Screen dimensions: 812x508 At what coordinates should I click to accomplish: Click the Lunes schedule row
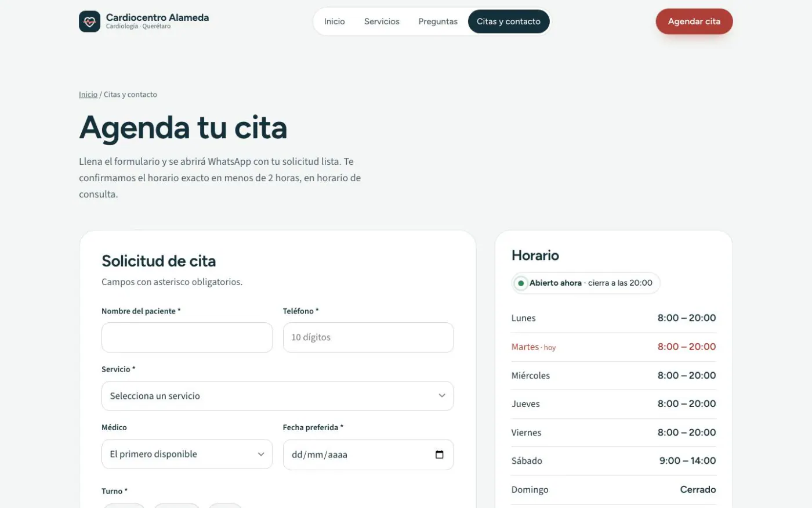pyautogui.click(x=614, y=318)
